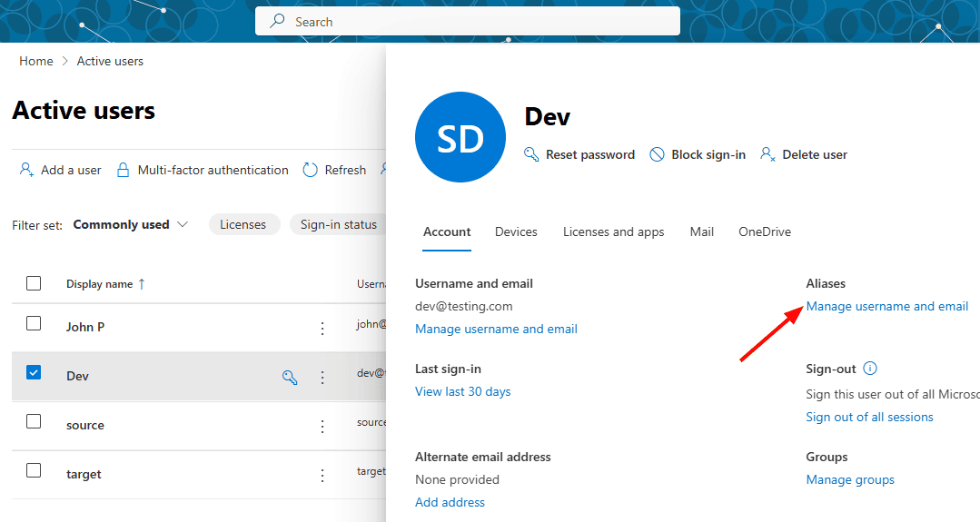Click the Add a user icon
Viewport: 980px width, 522px height.
tap(27, 170)
